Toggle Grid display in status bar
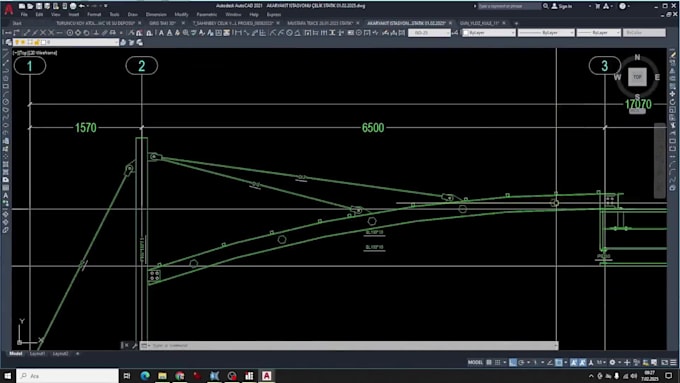Image resolution: width=680 pixels, height=383 pixels. tap(489, 363)
